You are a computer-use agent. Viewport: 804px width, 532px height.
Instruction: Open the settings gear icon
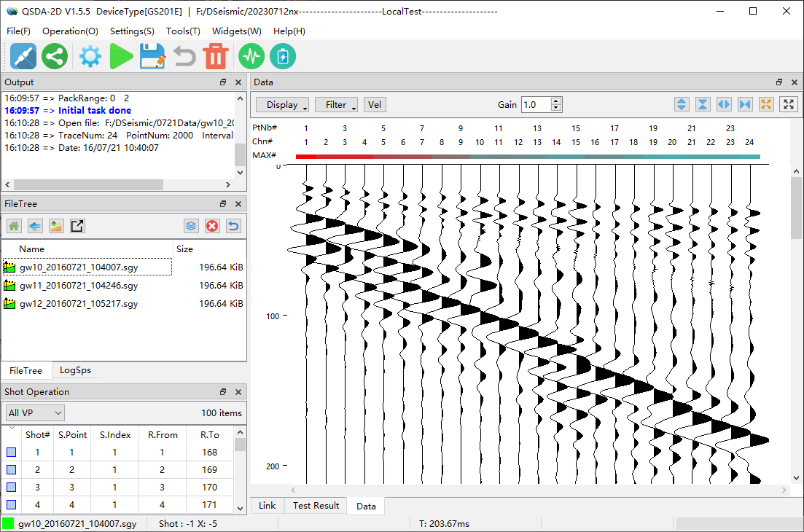90,56
